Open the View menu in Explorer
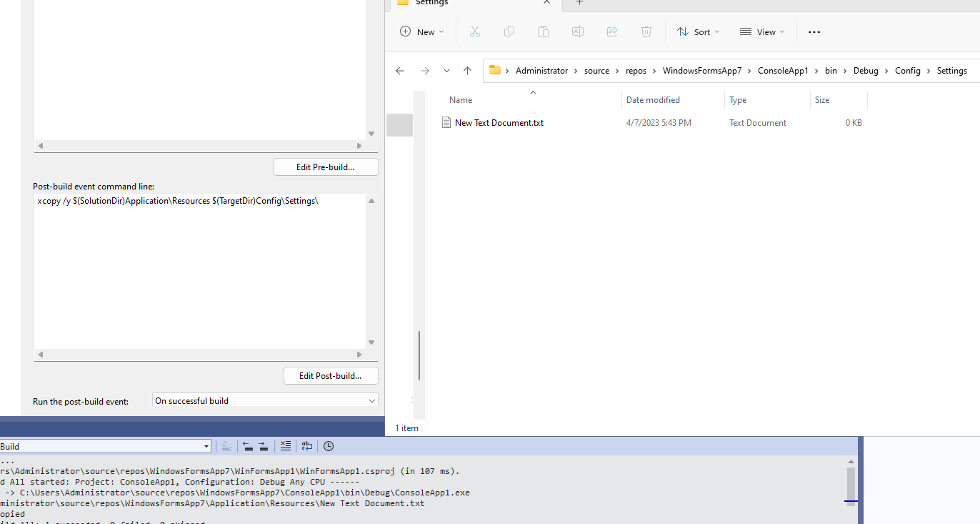980x524 pixels. click(762, 31)
